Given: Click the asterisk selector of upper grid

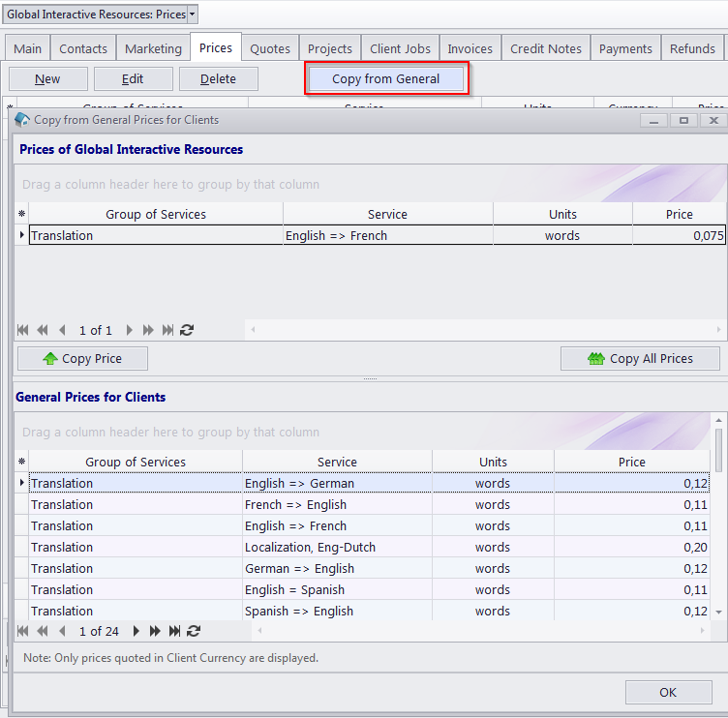Looking at the screenshot, I should 21,214.
